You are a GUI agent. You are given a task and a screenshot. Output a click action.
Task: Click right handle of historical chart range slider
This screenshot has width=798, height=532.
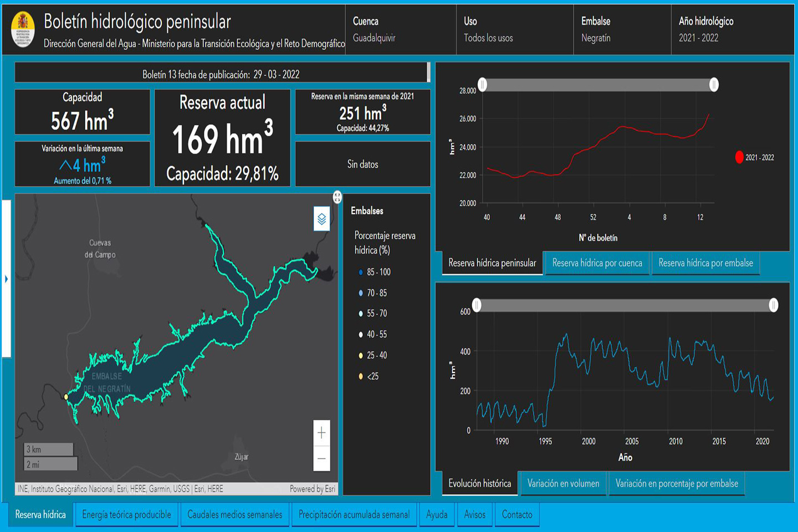(773, 305)
